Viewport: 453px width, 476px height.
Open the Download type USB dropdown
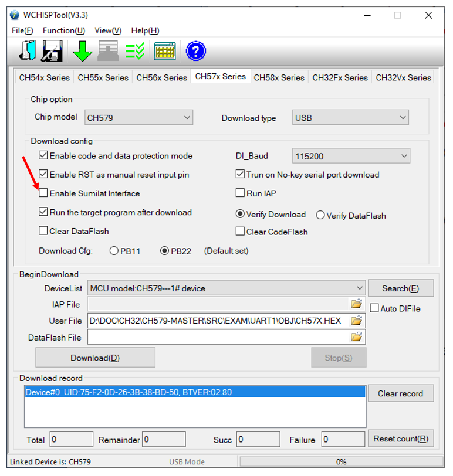point(351,117)
